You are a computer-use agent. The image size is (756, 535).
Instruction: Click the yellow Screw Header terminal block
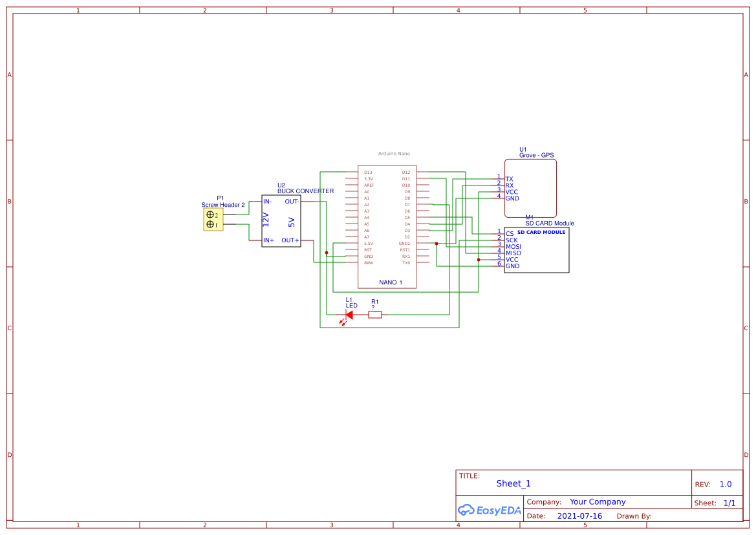click(213, 220)
